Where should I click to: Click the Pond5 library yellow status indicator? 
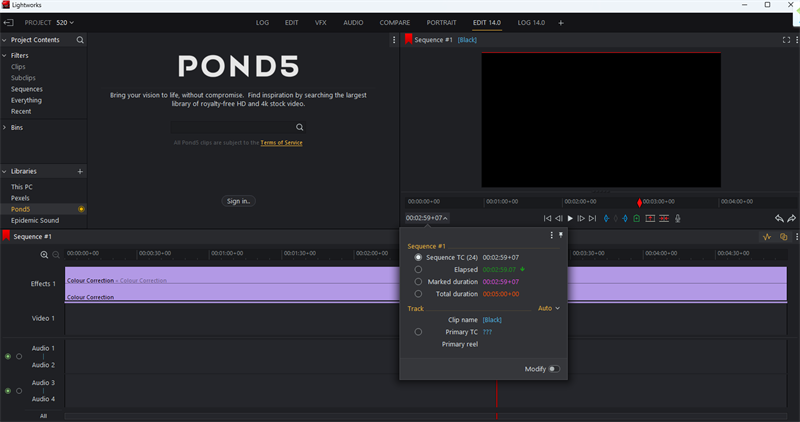pyautogui.click(x=81, y=209)
